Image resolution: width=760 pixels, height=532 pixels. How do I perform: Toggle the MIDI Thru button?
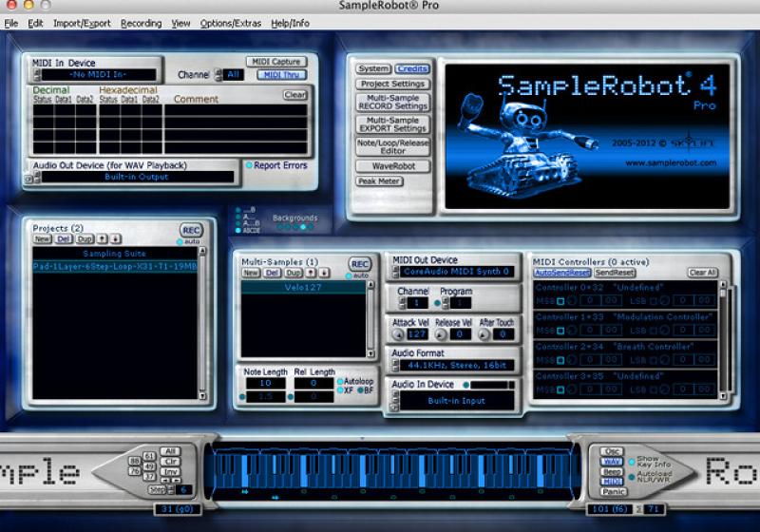coord(280,75)
